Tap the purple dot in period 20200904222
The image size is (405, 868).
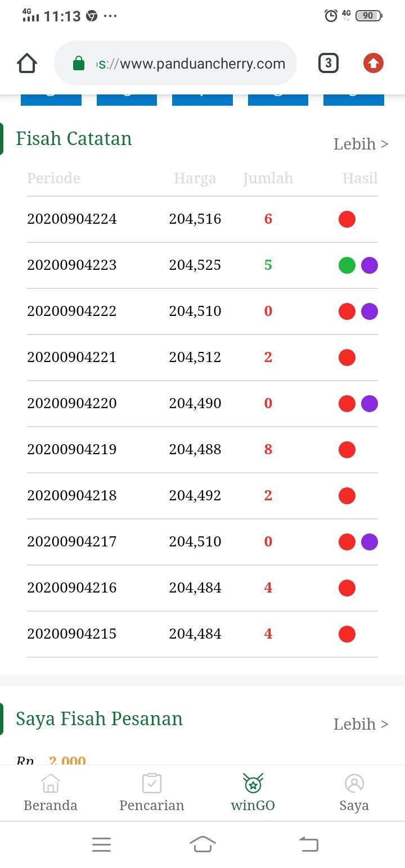(370, 311)
